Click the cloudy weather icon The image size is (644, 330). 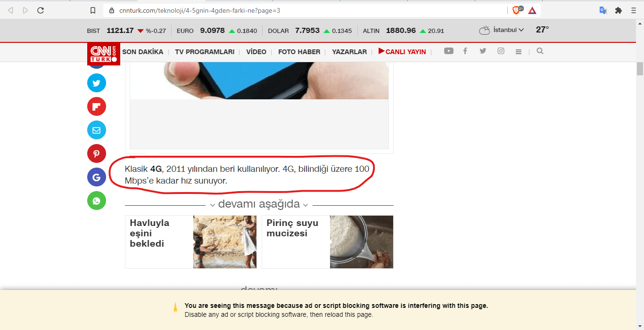484,31
